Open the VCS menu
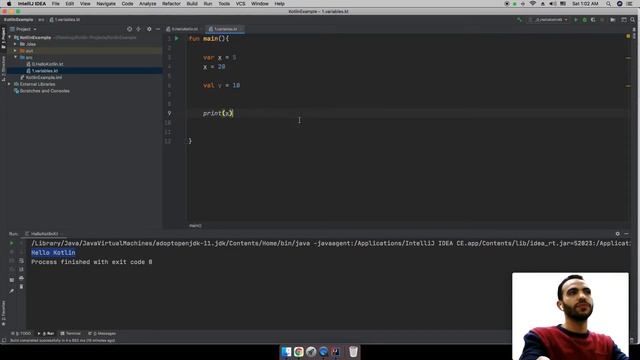This screenshot has height=360, width=640. pos(240,4)
